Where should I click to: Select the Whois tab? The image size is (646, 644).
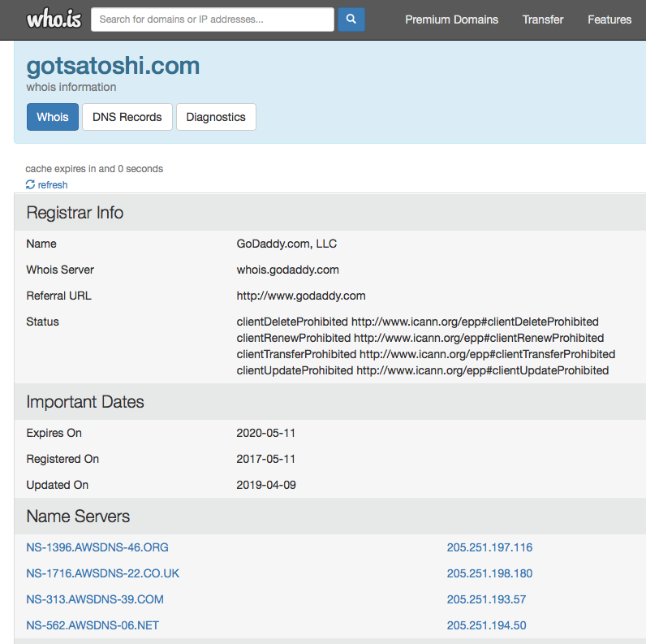(53, 117)
